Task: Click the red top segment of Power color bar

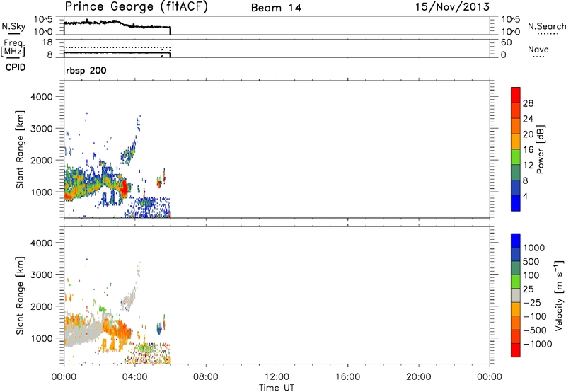Action: 516,95
